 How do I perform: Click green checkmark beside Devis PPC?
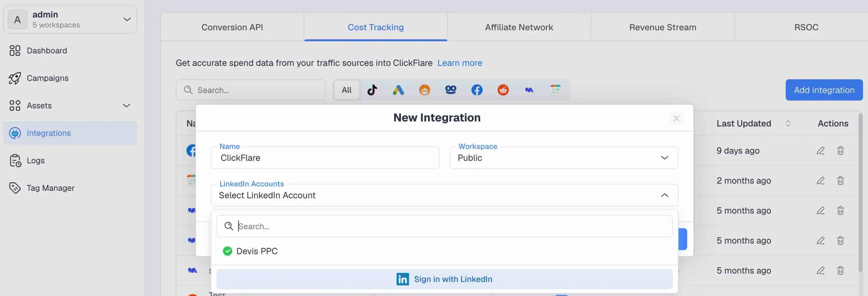[x=228, y=251]
